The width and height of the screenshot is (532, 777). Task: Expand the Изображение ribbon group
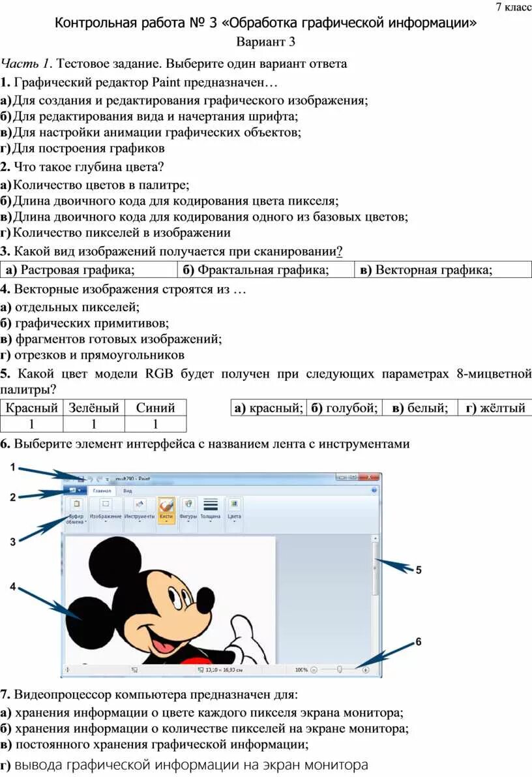tap(106, 513)
